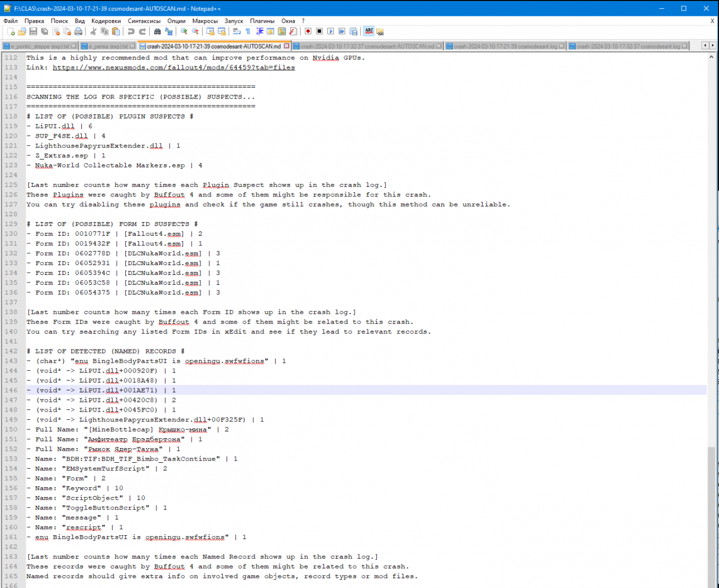
Task: Expand the Синтаксисы menu
Action: (144, 21)
